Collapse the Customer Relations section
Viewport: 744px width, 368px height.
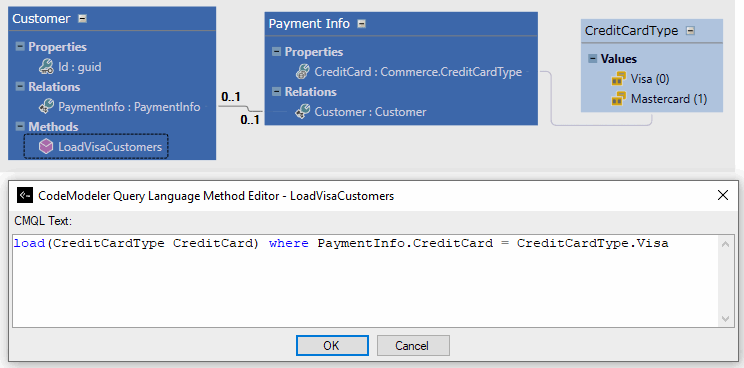20,86
